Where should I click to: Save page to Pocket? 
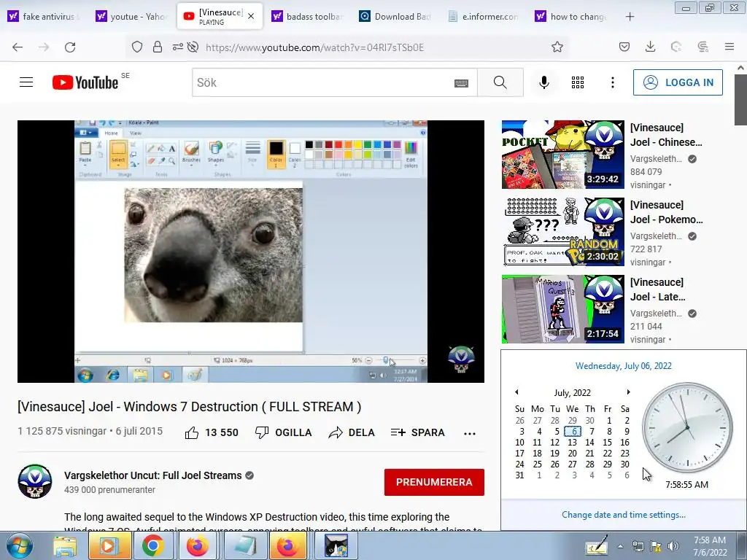pos(624,47)
